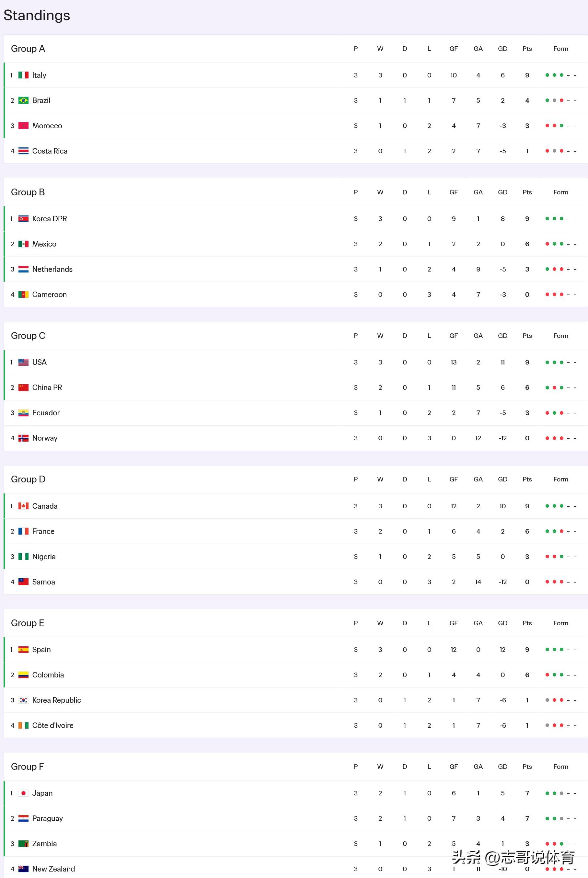Image resolution: width=588 pixels, height=878 pixels.
Task: Click the Brazil flag icon
Action: click(x=23, y=100)
